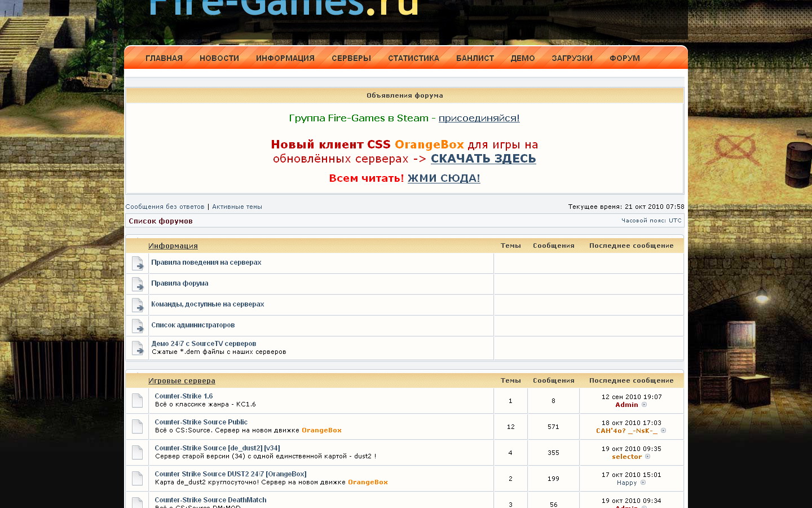812x508 pixels.
Task: Click message count 355 cell
Action: (x=553, y=453)
